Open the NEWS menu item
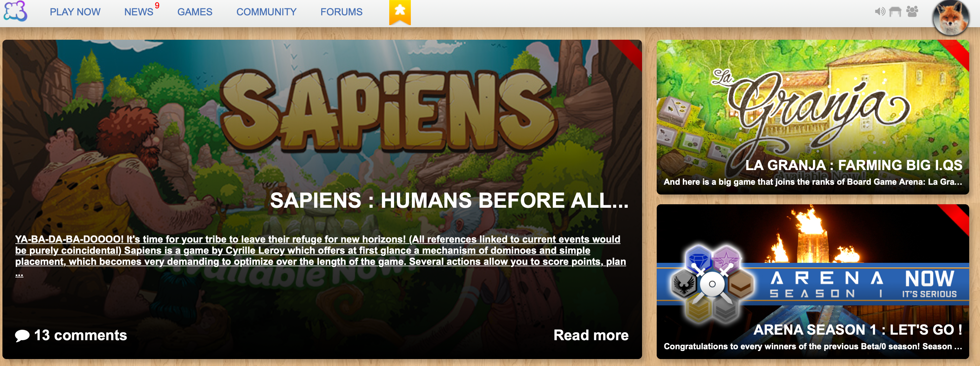The image size is (980, 366). [x=138, y=12]
